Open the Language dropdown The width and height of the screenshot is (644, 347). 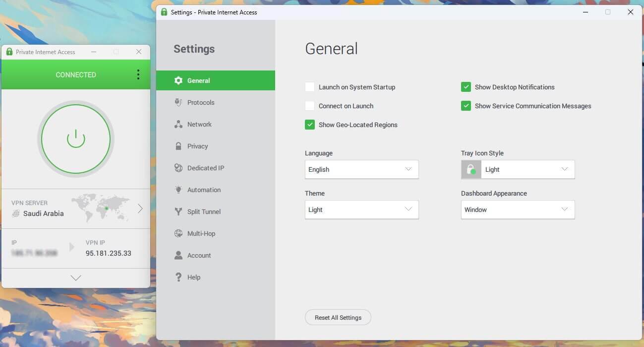click(362, 169)
